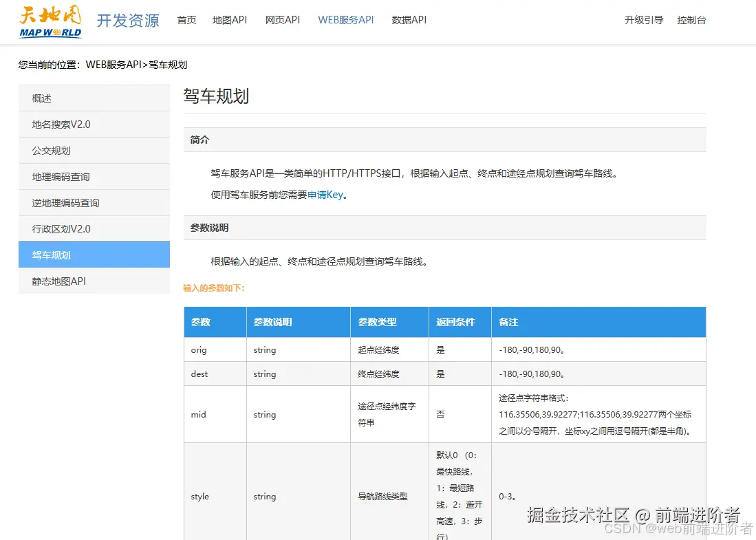Click the 升级引导 link
756x540 pixels.
point(644,20)
